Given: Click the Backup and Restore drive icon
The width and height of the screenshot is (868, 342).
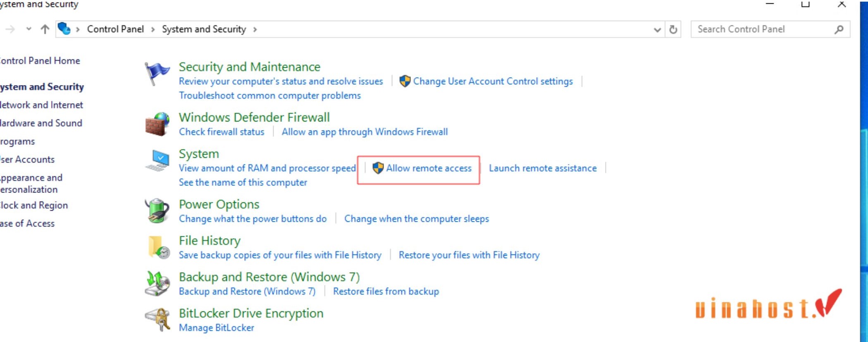Looking at the screenshot, I should pyautogui.click(x=157, y=283).
